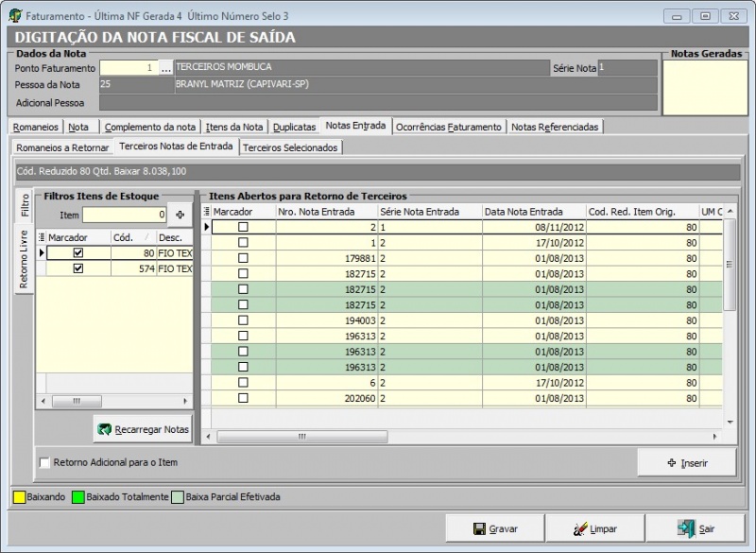The width and height of the screenshot is (756, 553).
Task: Enable Retorno Adicional para o Item
Action: point(44,462)
